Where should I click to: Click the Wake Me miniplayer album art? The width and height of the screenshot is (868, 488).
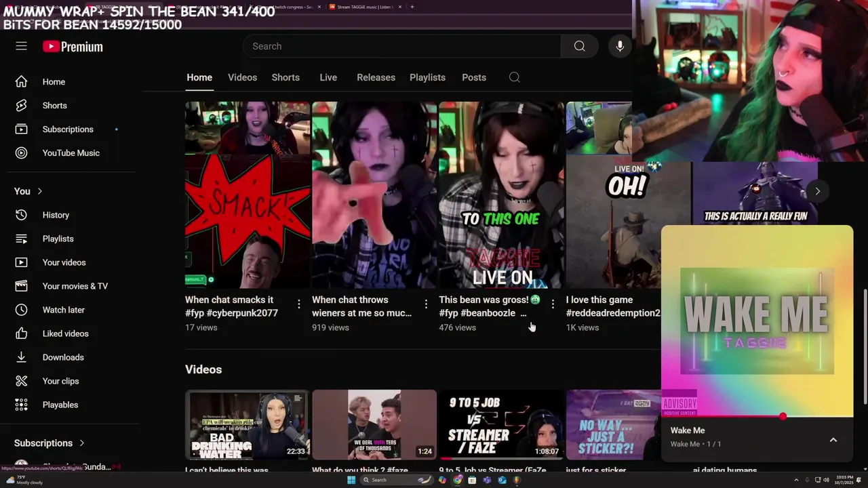coord(757,321)
